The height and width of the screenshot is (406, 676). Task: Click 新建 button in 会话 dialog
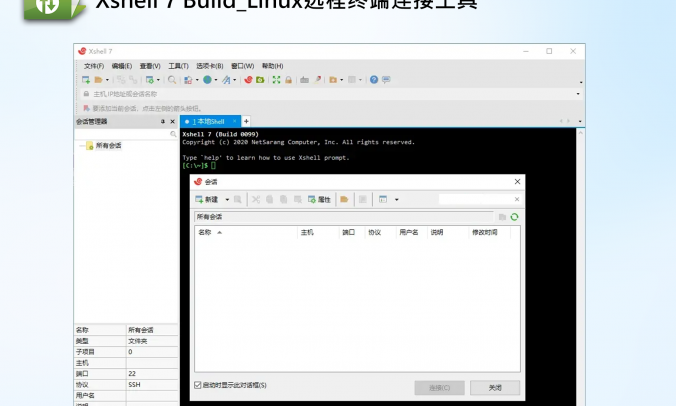(x=207, y=200)
